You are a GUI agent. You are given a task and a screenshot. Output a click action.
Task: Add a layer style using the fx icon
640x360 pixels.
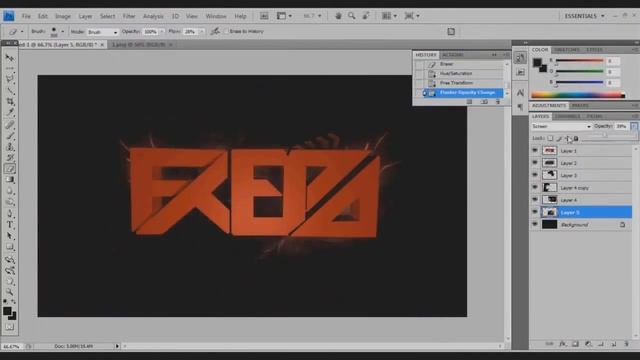click(x=562, y=344)
